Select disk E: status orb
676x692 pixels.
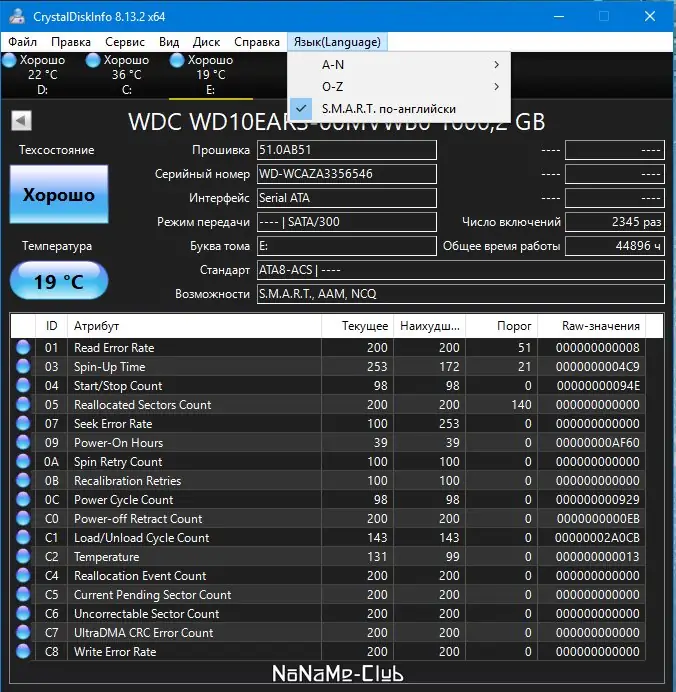coord(177,60)
